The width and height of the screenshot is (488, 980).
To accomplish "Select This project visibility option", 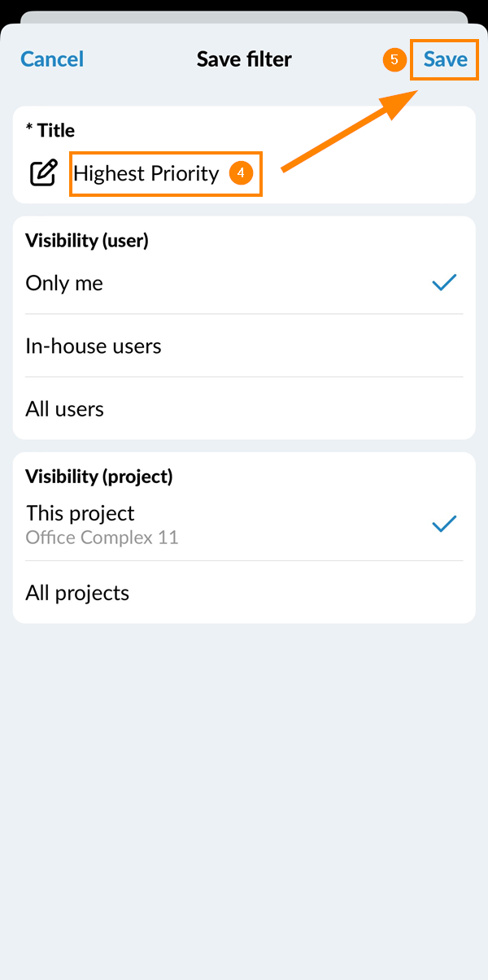I will click(x=81, y=514).
